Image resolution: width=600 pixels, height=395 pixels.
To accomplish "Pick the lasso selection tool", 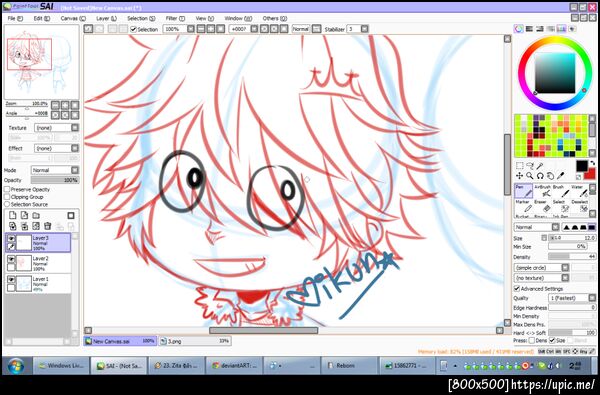I will pos(530,166).
